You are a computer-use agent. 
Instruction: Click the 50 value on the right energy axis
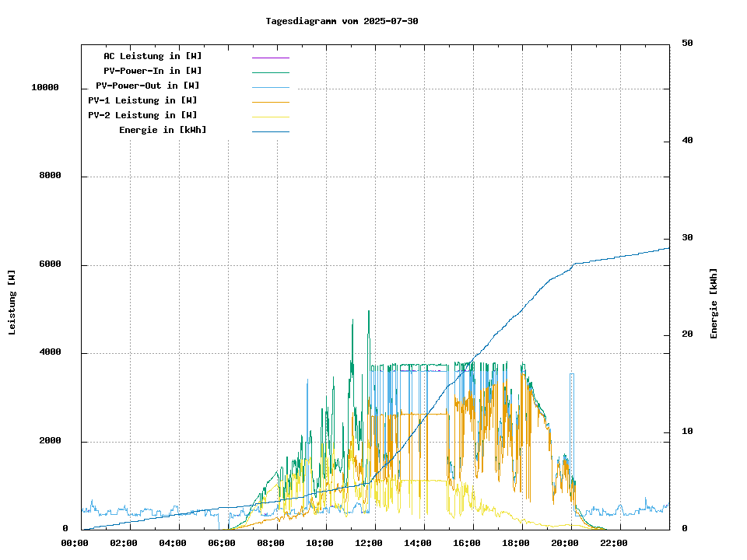687,44
